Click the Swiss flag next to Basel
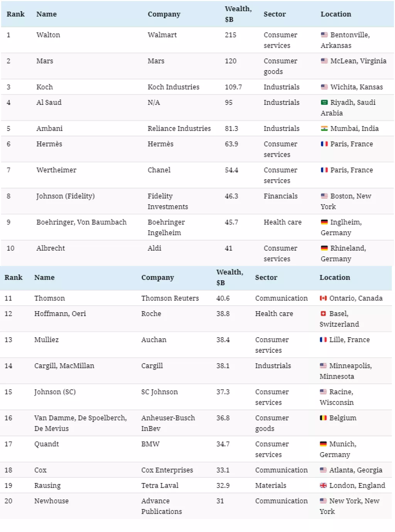Viewport: 395px width, 532px height. pos(323,314)
